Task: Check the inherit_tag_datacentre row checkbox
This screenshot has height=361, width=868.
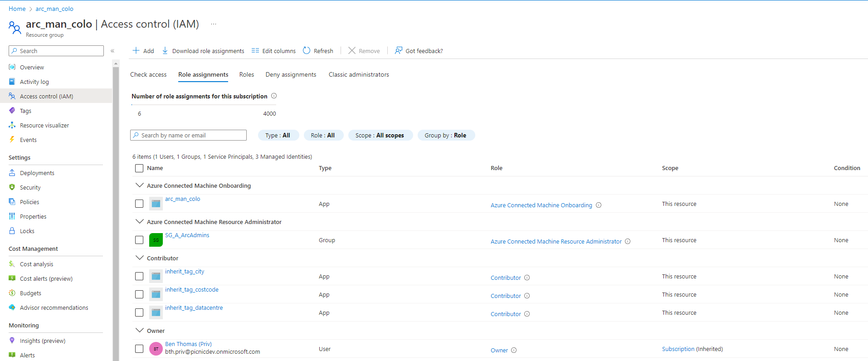Action: pos(139,312)
